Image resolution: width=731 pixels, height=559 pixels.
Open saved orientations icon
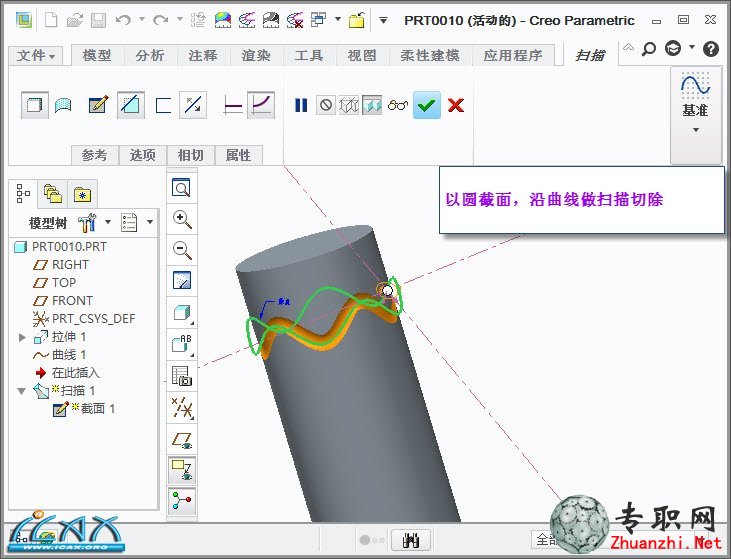coord(182,345)
